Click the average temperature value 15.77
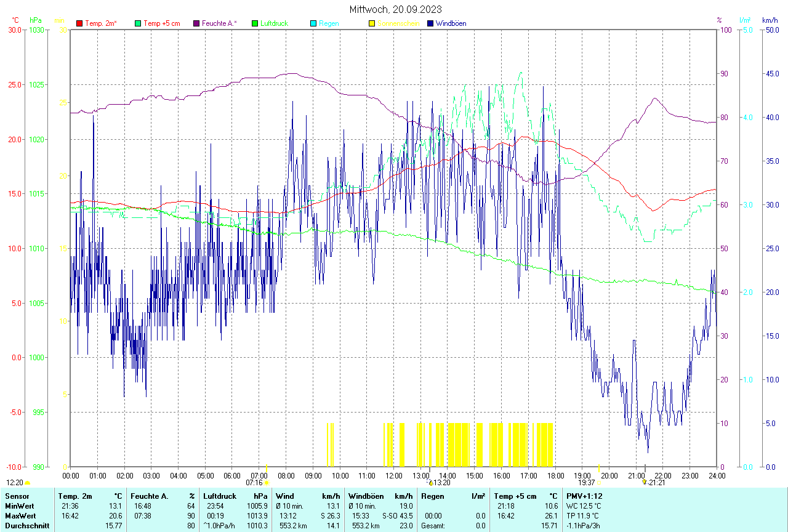This screenshot has width=788, height=532. click(x=114, y=526)
